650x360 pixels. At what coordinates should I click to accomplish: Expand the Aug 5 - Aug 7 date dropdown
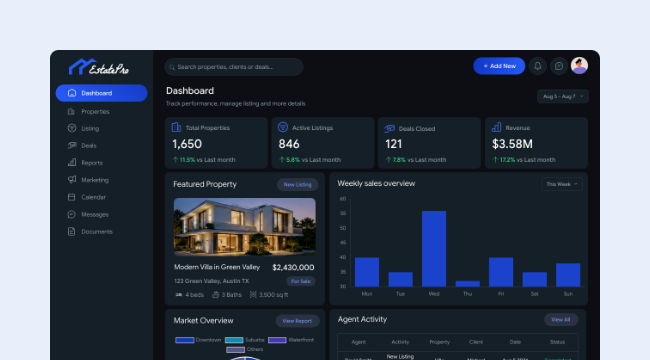tap(563, 96)
